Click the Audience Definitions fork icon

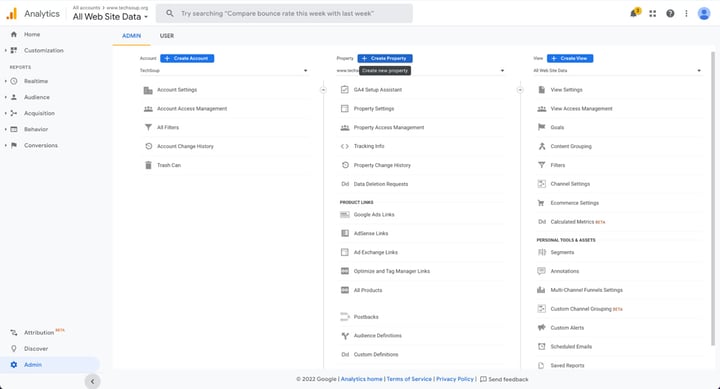coord(345,336)
